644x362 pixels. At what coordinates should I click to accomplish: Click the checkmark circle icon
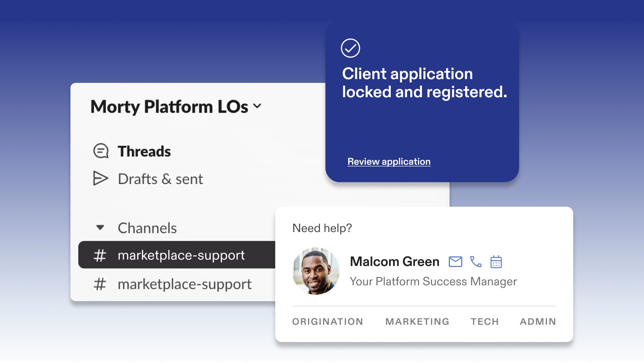point(351,48)
